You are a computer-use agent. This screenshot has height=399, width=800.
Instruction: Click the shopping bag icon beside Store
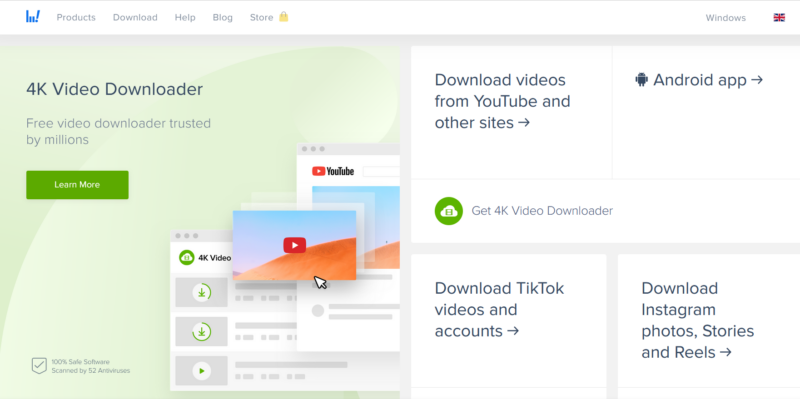point(284,17)
